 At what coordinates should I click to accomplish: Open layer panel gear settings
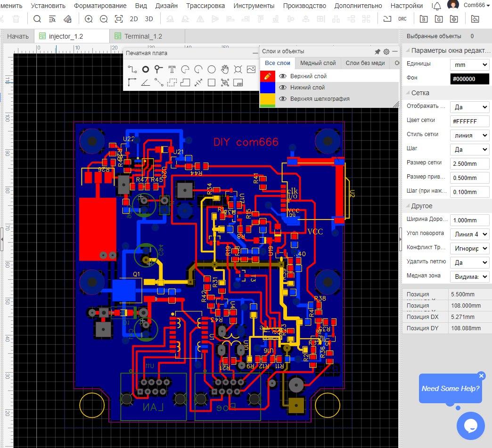[386, 51]
